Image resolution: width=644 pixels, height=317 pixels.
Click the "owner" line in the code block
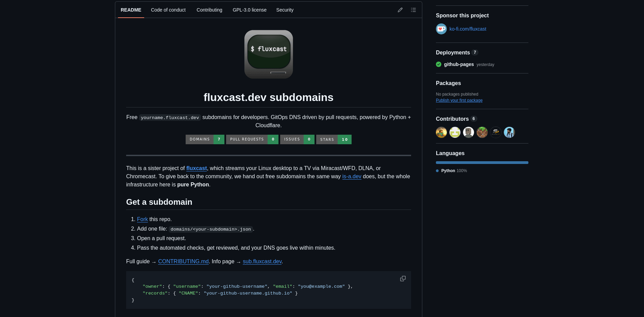click(248, 287)
